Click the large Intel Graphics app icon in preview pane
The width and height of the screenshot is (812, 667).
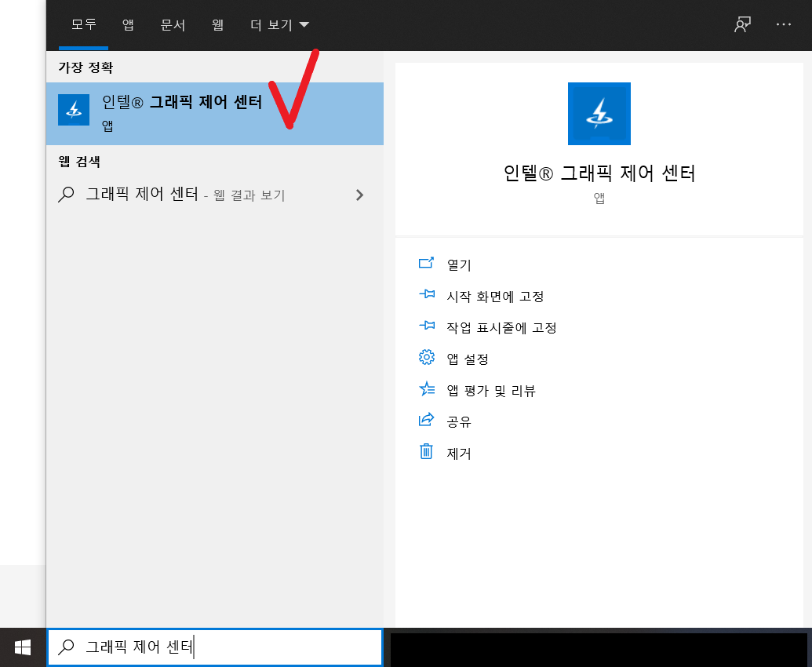pyautogui.click(x=599, y=114)
